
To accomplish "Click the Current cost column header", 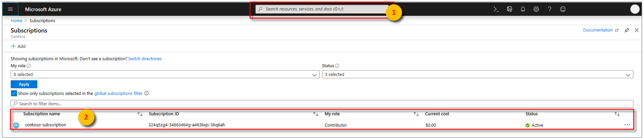I will (437, 114).
